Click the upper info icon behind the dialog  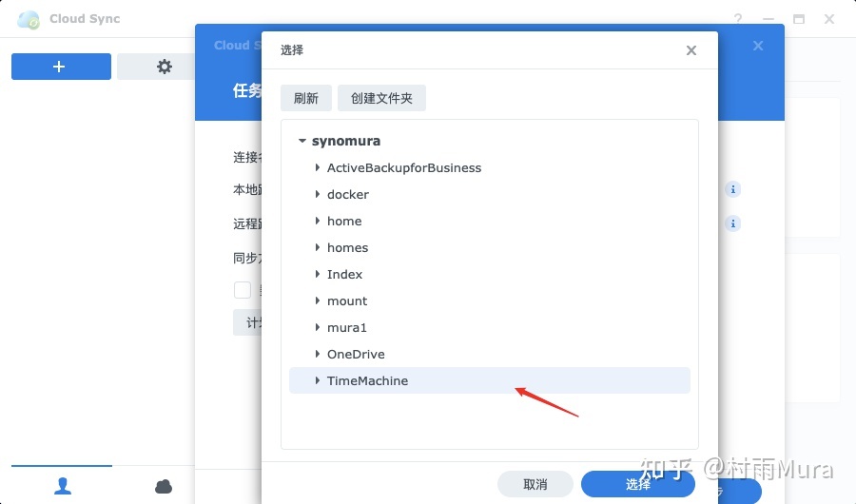point(732,189)
